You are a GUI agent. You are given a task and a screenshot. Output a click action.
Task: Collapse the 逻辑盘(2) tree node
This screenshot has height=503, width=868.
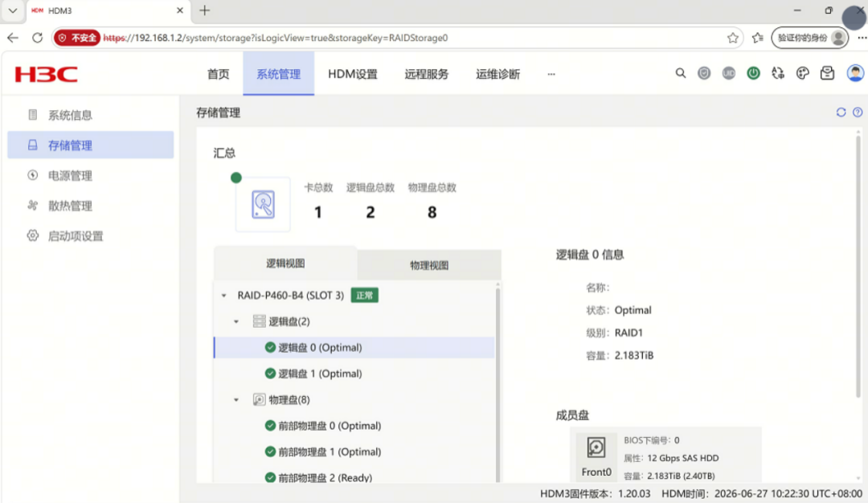click(236, 321)
